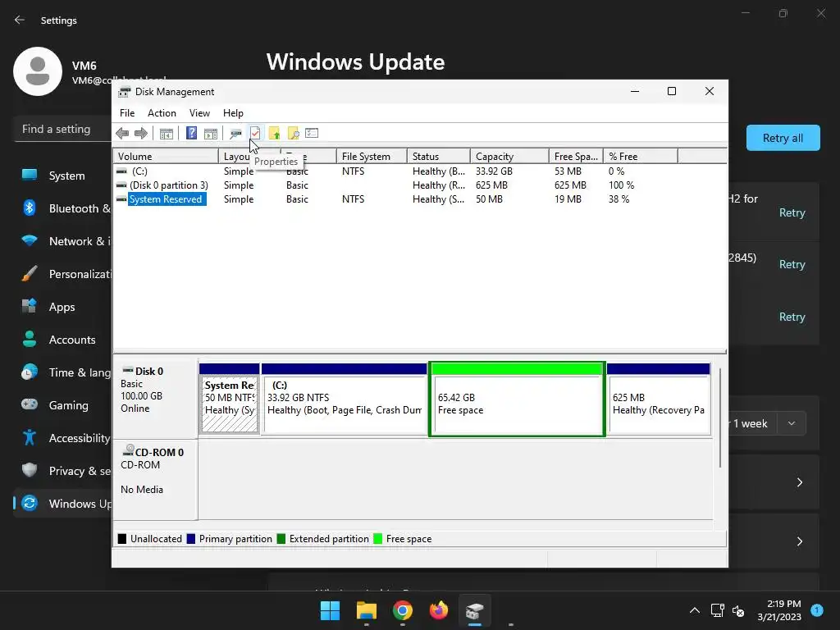The height and width of the screenshot is (630, 840).
Task: Click Retry next to the 2845 update
Action: pyautogui.click(x=792, y=264)
